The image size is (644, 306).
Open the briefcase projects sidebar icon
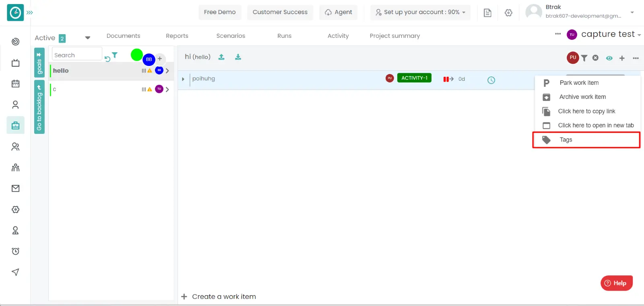[x=15, y=125]
